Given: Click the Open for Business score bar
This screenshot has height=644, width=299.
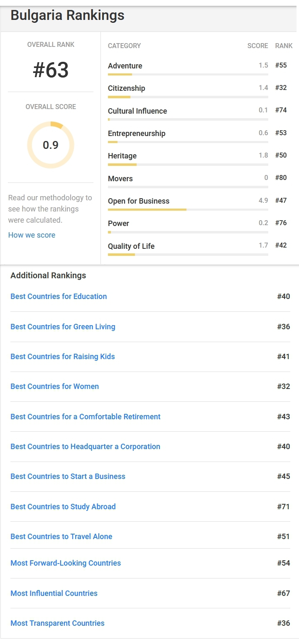Looking at the screenshot, I should [188, 210].
